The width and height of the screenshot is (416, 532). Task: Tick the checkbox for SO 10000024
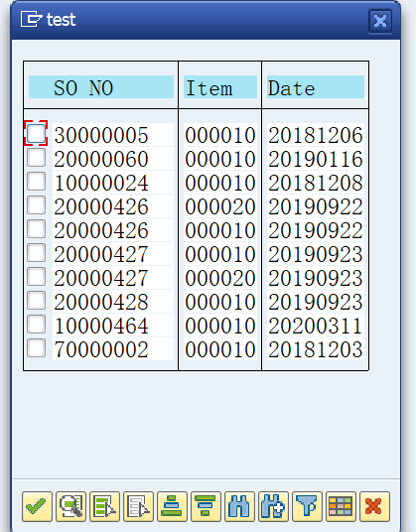coord(37,182)
